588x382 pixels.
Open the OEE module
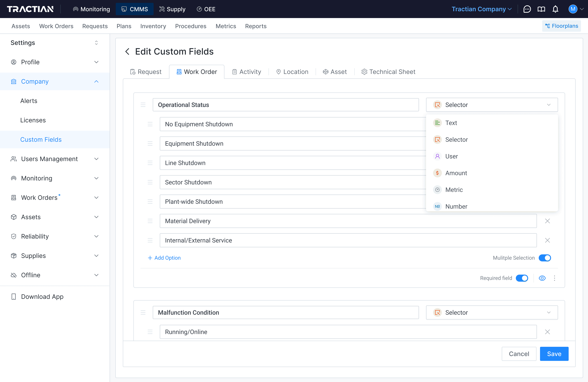tap(206, 9)
